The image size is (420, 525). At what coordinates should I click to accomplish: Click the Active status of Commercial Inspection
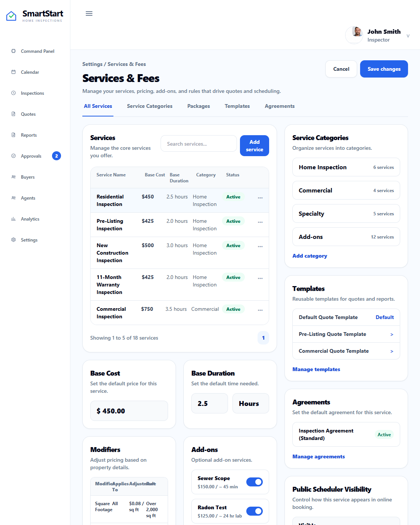(233, 309)
